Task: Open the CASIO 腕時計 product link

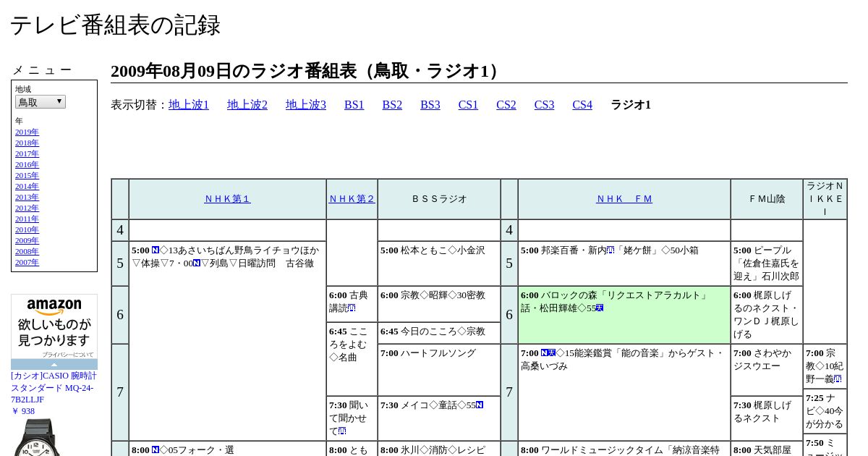Action: [x=54, y=388]
